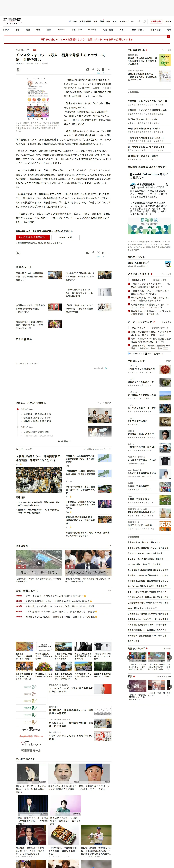Expand もっと見る in 注目の連載記事
Screen dimensions: 174x868
[x=166, y=50]
